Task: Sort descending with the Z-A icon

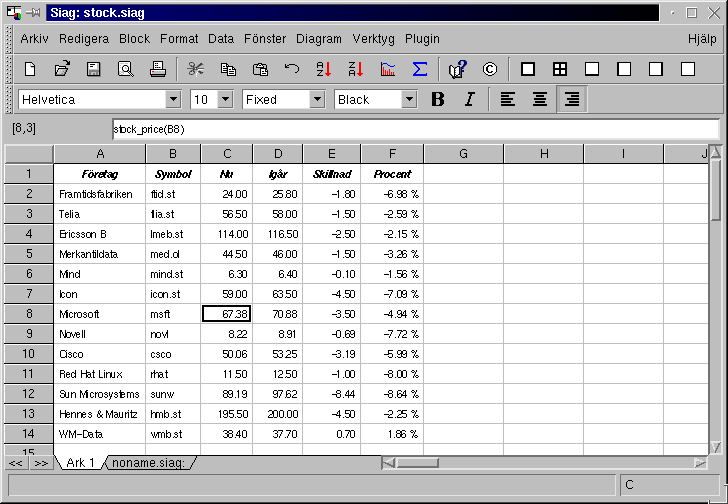Action: tap(356, 69)
